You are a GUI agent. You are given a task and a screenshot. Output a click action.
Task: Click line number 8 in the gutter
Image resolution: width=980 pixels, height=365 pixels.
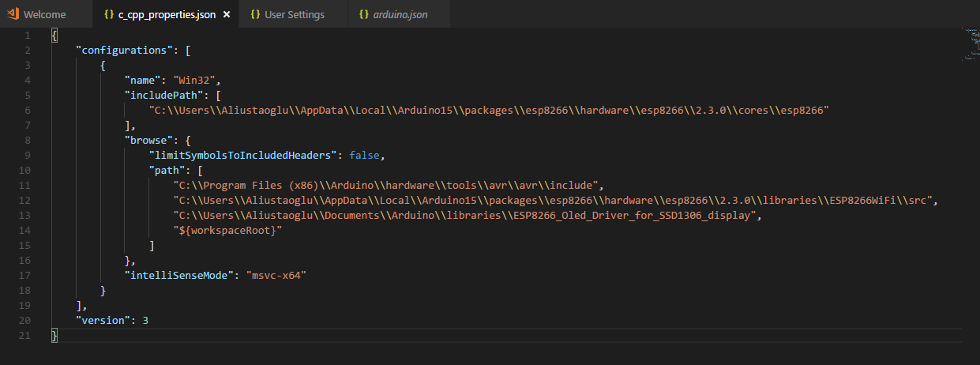[x=28, y=141]
